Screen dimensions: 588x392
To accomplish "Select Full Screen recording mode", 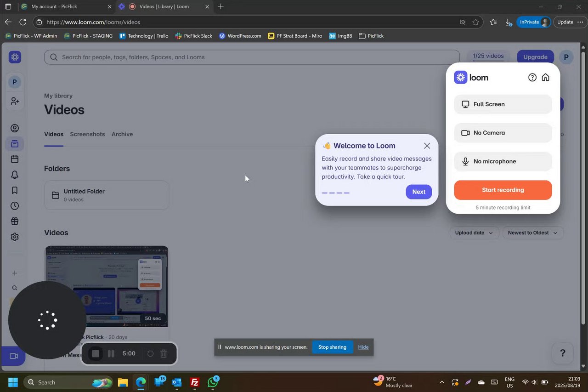I will pyautogui.click(x=503, y=104).
